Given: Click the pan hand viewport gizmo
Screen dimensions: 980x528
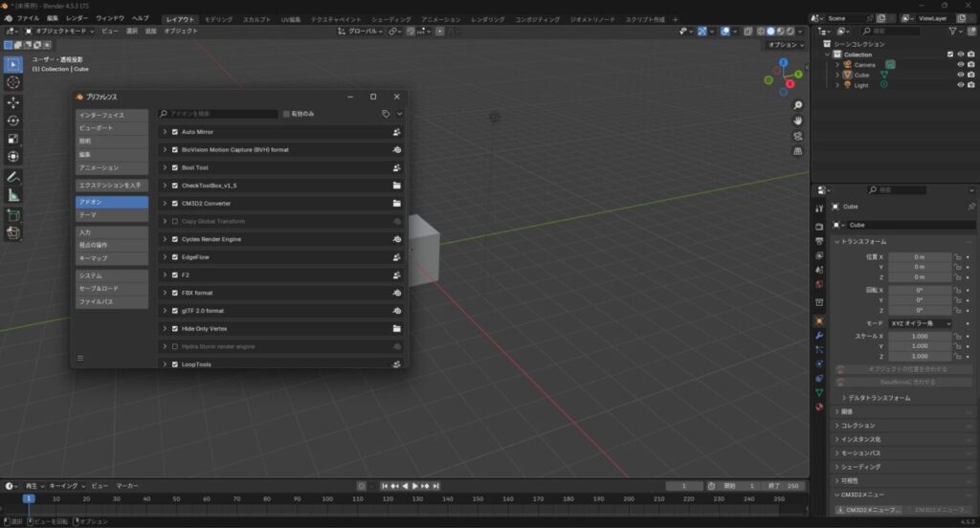Looking at the screenshot, I should click(797, 121).
